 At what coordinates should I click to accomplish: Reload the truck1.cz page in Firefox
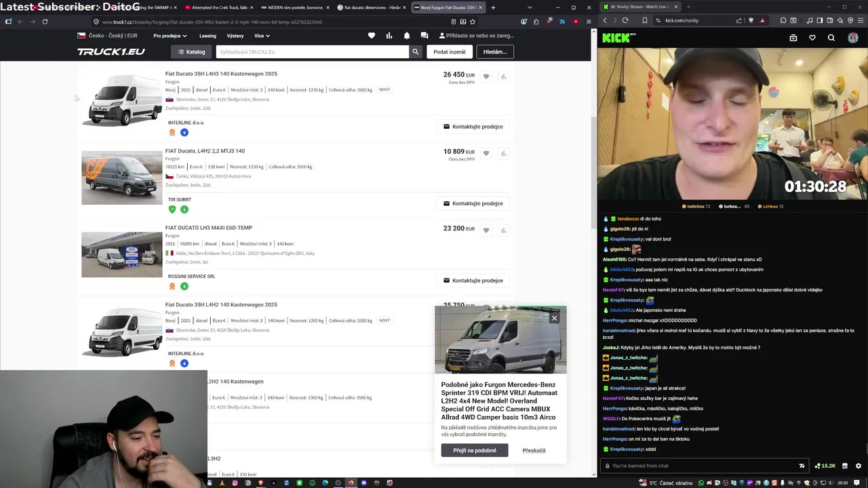(x=45, y=22)
